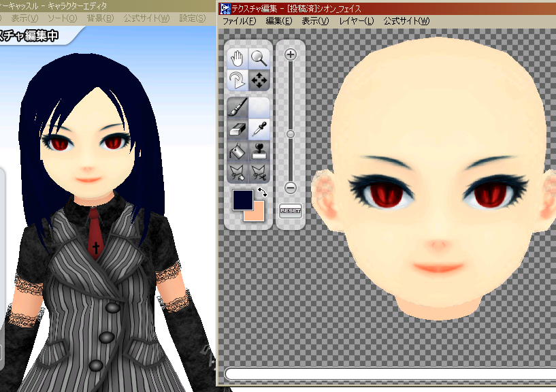Click the zoom in plus button

[291, 54]
